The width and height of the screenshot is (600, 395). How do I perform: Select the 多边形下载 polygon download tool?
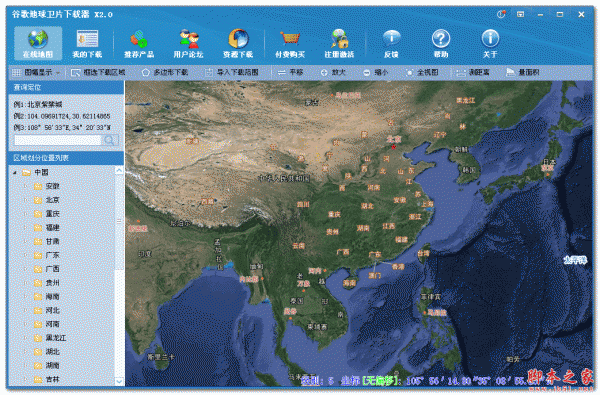point(165,72)
